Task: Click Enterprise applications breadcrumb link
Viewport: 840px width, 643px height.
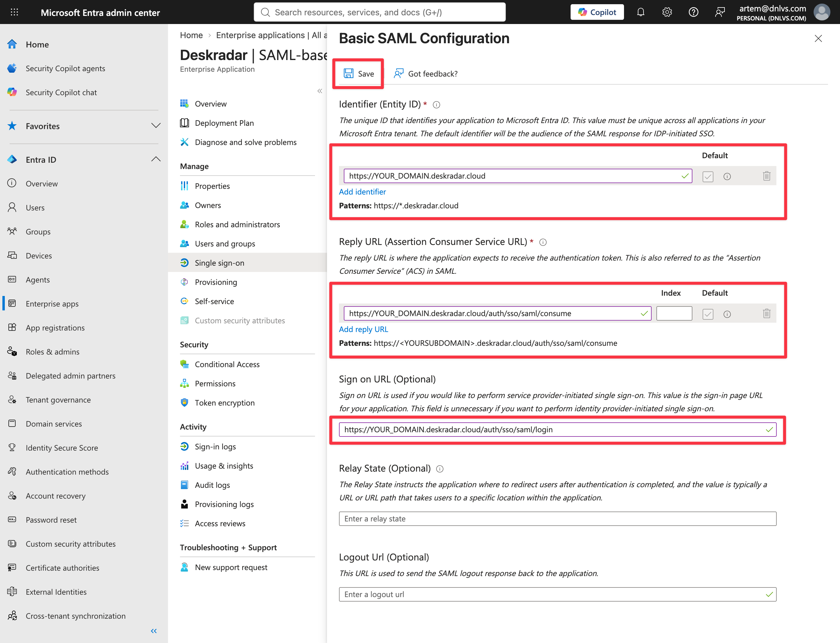Action: click(x=271, y=35)
